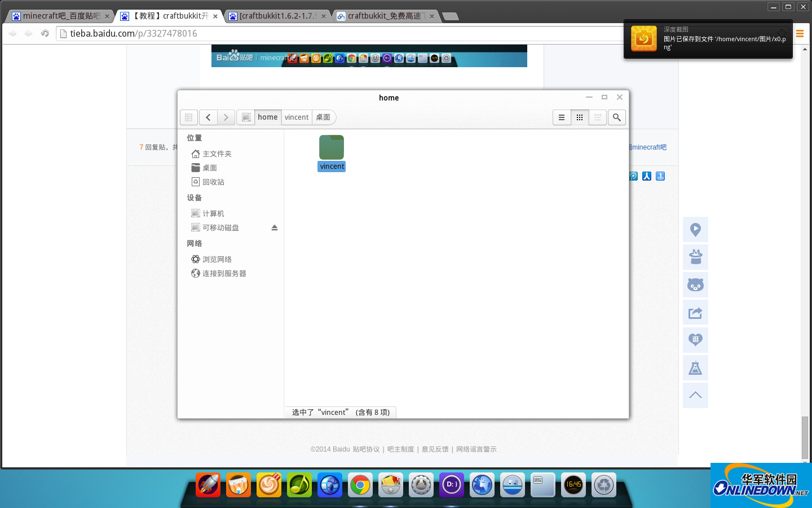Open 意见反馈 link at page bottom

point(435,449)
